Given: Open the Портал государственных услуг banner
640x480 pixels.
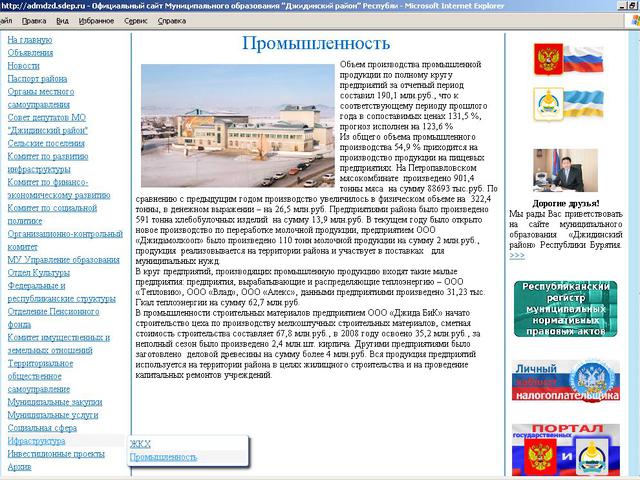Looking at the screenshot, I should tap(566, 450).
